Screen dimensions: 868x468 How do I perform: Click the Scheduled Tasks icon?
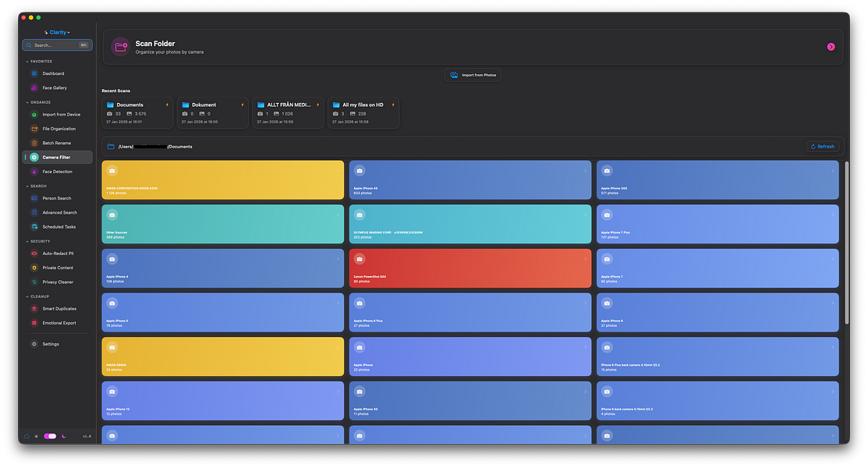(34, 227)
